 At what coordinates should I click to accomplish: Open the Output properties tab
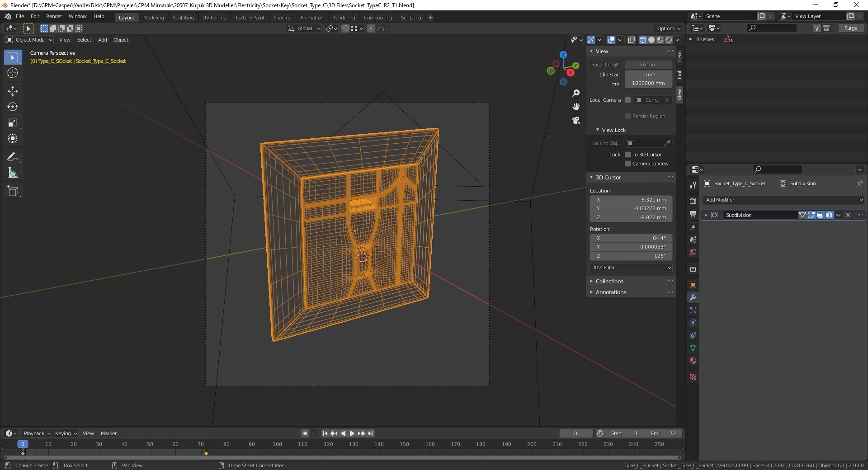[x=693, y=214]
